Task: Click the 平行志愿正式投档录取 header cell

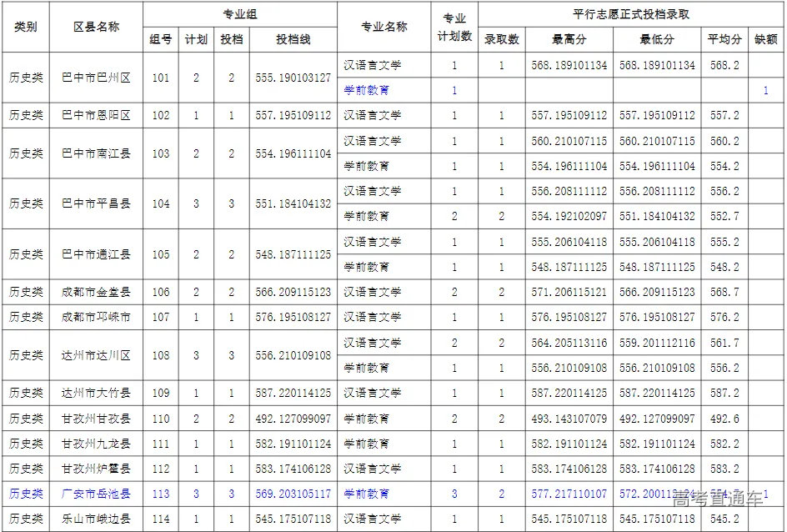Action: [x=631, y=14]
